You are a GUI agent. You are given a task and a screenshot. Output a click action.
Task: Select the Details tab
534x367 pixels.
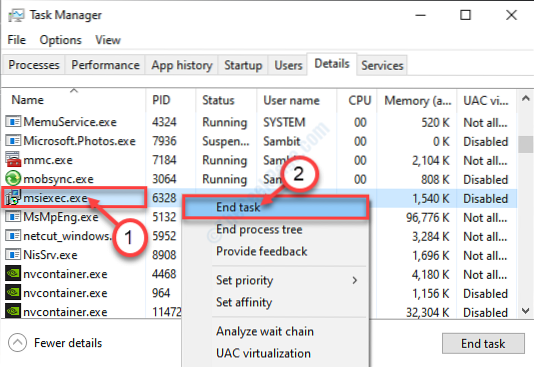pos(332,64)
